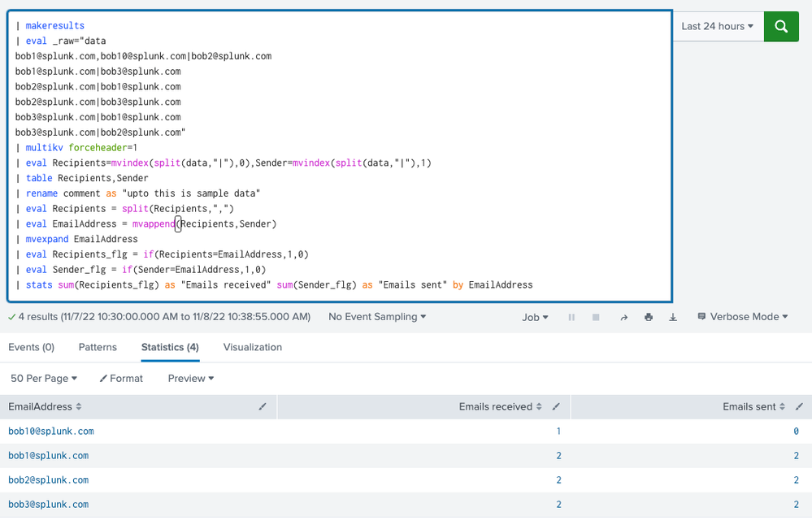Share the search job results
This screenshot has width=812, height=525.
(623, 317)
